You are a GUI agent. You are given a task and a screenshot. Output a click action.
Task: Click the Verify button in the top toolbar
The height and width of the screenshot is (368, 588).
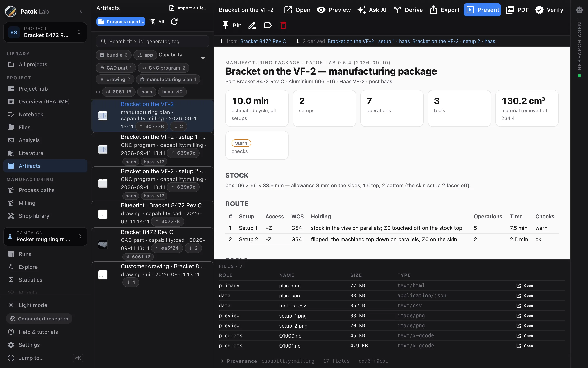pyautogui.click(x=549, y=10)
